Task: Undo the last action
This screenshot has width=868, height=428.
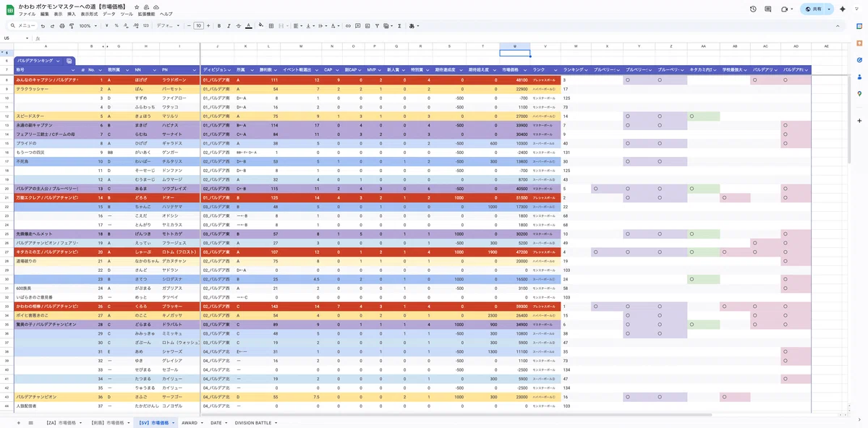Action: click(42, 25)
